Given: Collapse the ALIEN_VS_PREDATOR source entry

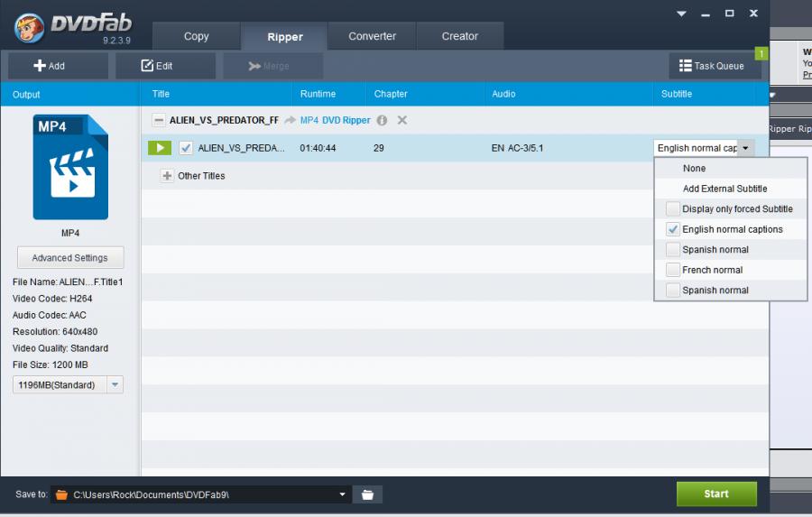Looking at the screenshot, I should click(159, 120).
